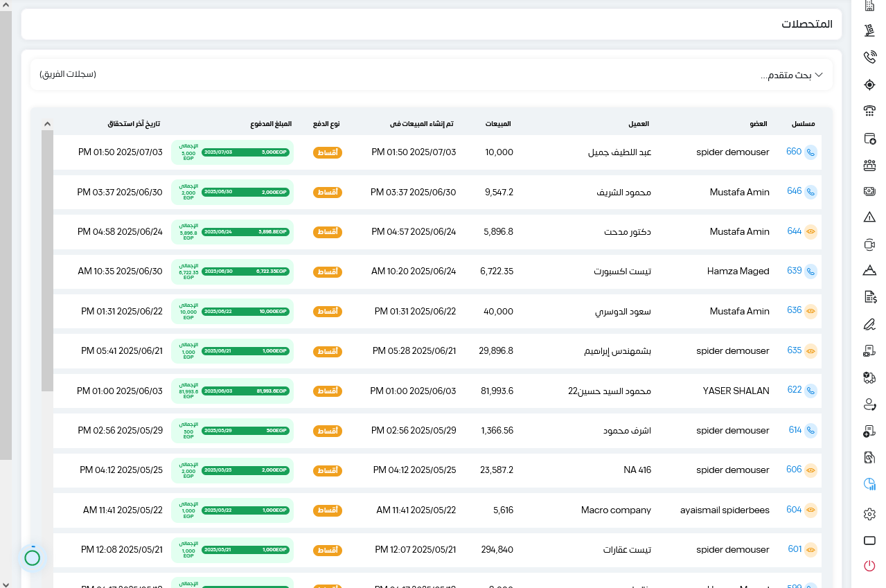Open the reports pie chart sidebar icon

(870, 484)
